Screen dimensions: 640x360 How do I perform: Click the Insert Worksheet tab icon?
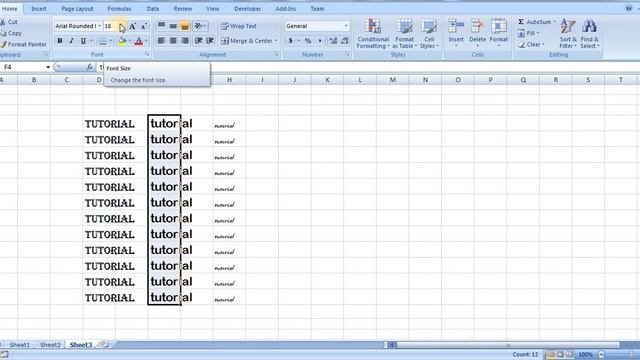[105, 345]
